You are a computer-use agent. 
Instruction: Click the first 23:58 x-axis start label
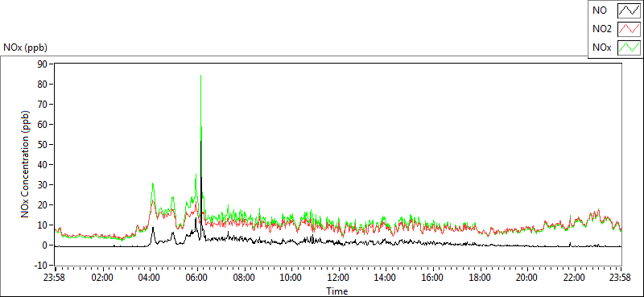(x=55, y=277)
